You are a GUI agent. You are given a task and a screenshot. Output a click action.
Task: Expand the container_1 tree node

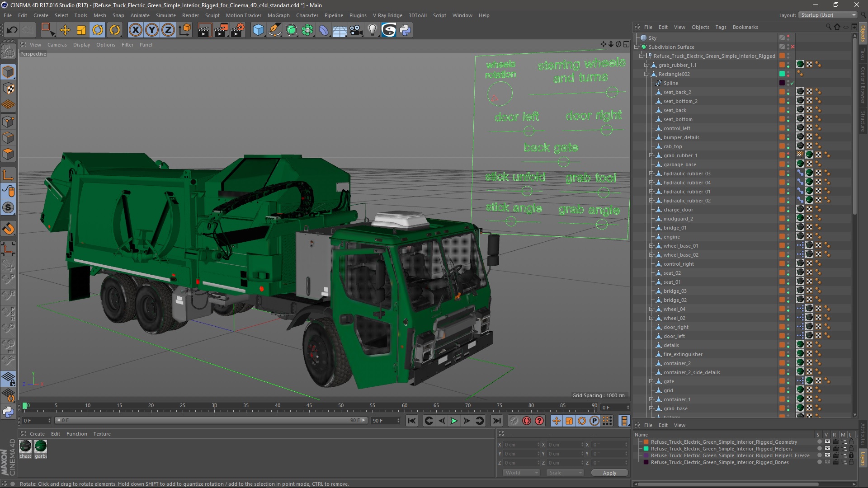[x=651, y=399]
